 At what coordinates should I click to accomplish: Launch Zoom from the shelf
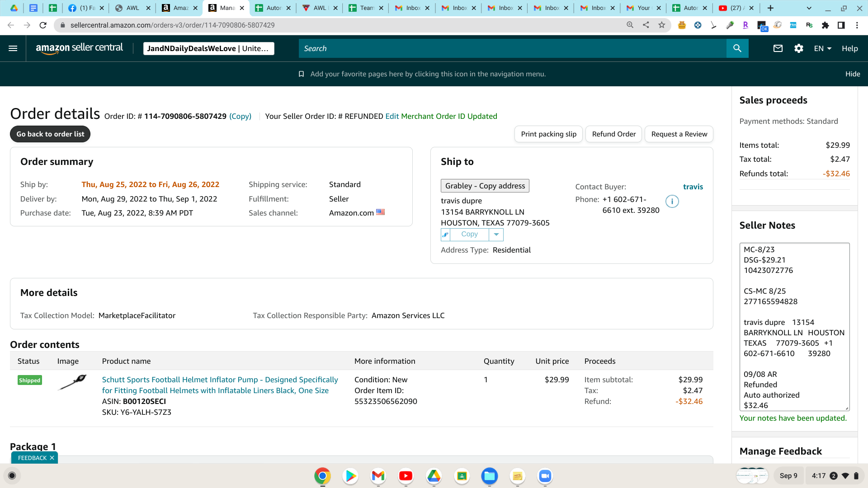545,476
